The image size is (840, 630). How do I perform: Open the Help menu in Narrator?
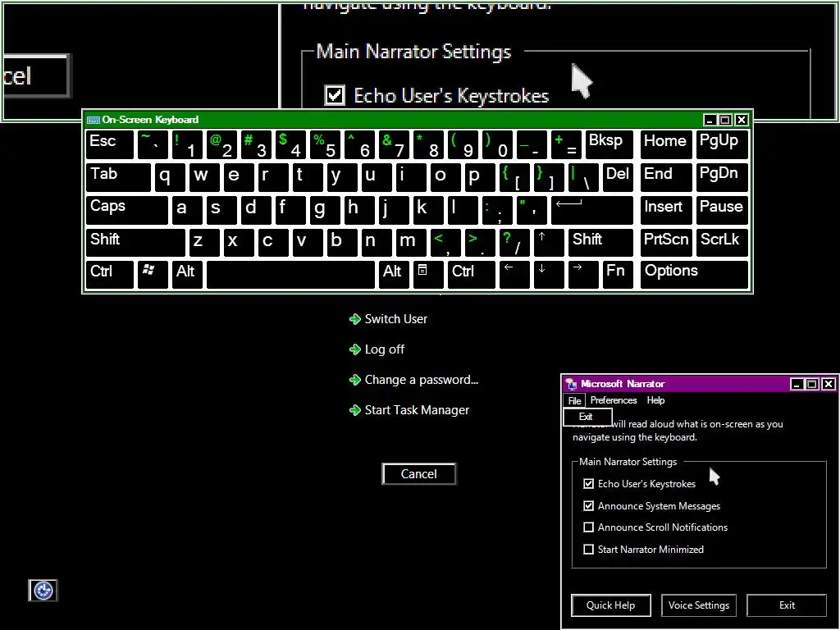(x=655, y=400)
